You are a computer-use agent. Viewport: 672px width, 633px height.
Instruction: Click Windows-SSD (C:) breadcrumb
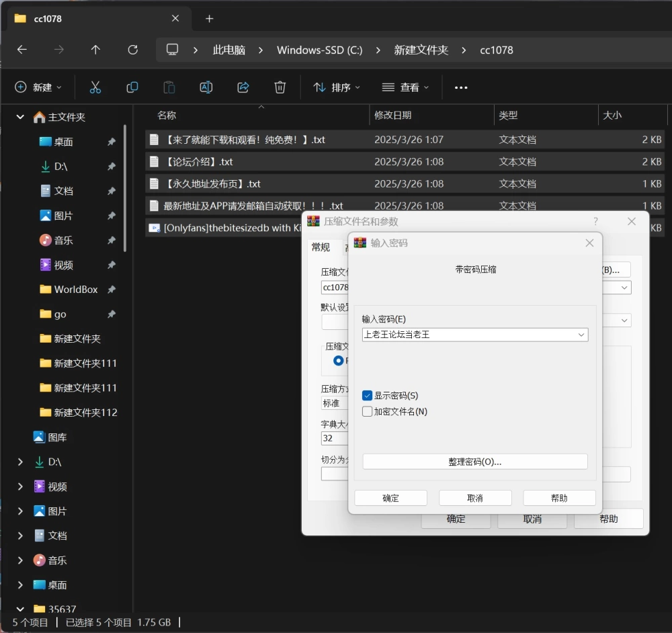[320, 50]
